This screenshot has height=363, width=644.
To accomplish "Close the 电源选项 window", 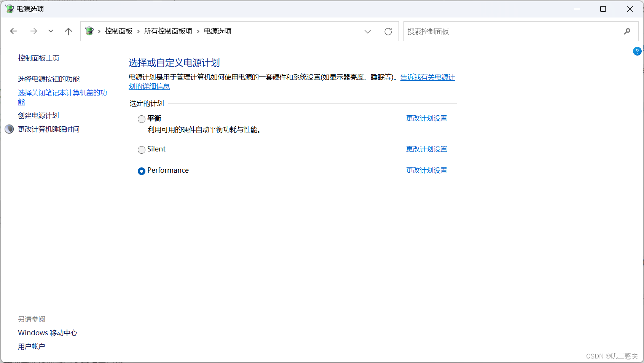I will (630, 9).
